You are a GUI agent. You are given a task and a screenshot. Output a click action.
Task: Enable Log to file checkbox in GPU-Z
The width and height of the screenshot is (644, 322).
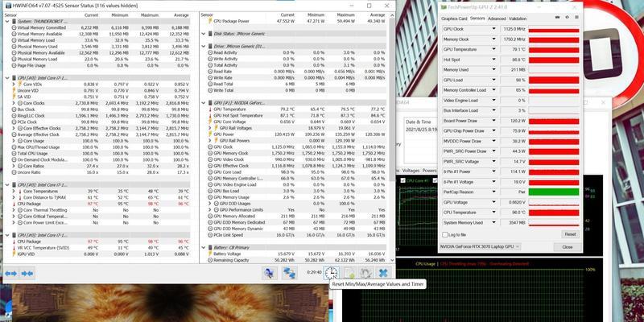pyautogui.click(x=445, y=234)
